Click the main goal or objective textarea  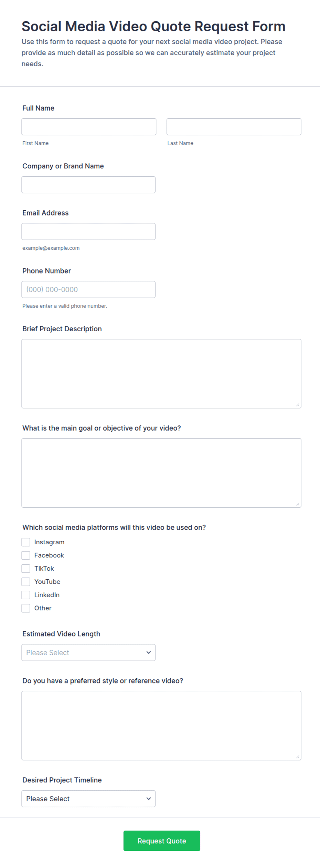[x=161, y=473]
